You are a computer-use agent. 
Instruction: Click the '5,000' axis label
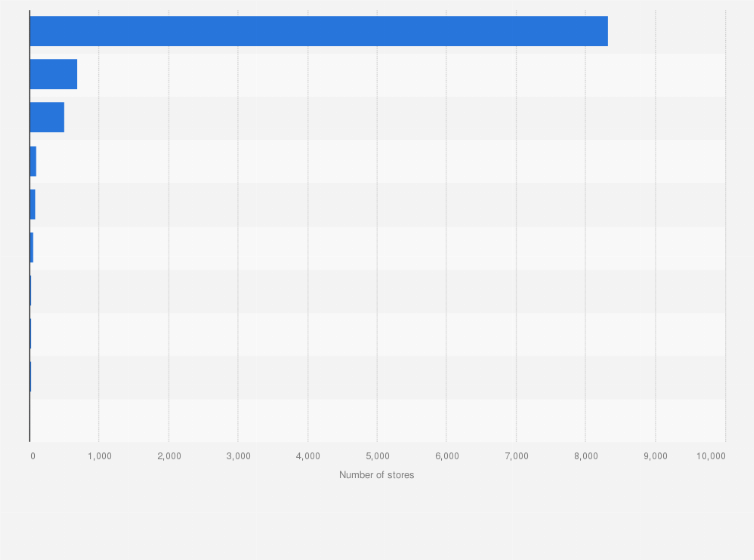coord(377,456)
